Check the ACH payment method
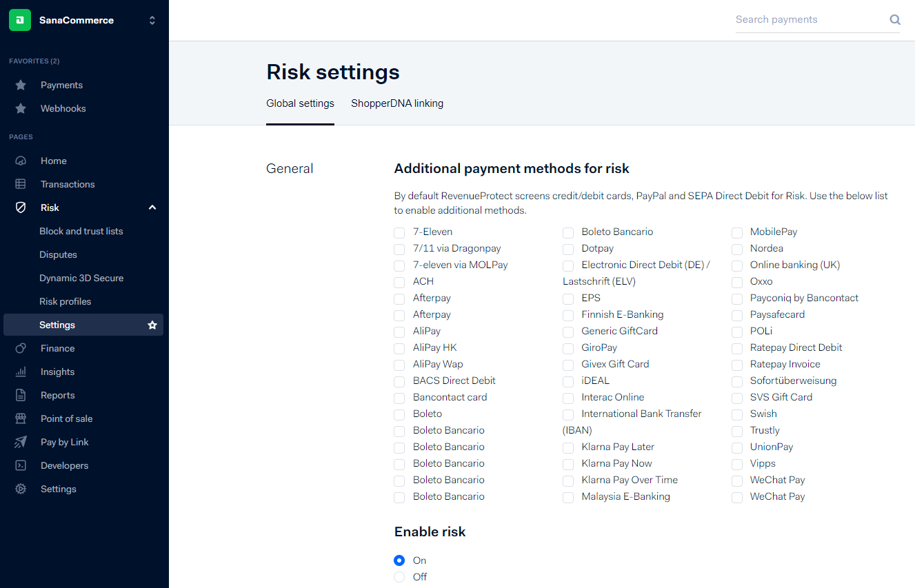The height and width of the screenshot is (588, 915). [399, 282]
